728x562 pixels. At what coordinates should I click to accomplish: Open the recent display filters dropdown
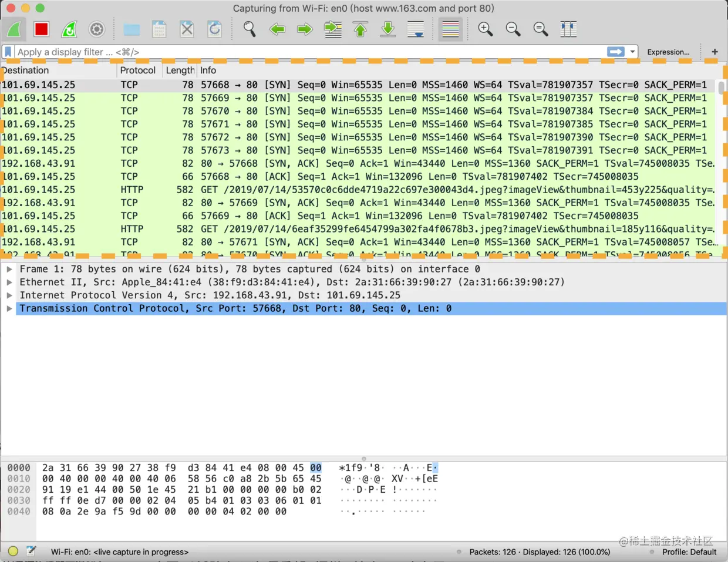click(x=632, y=52)
